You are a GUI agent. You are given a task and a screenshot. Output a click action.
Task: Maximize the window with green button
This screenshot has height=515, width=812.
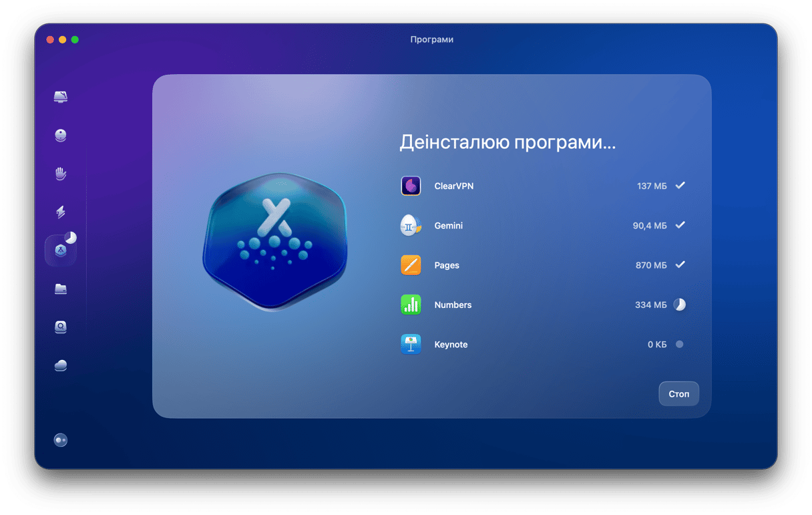click(75, 39)
